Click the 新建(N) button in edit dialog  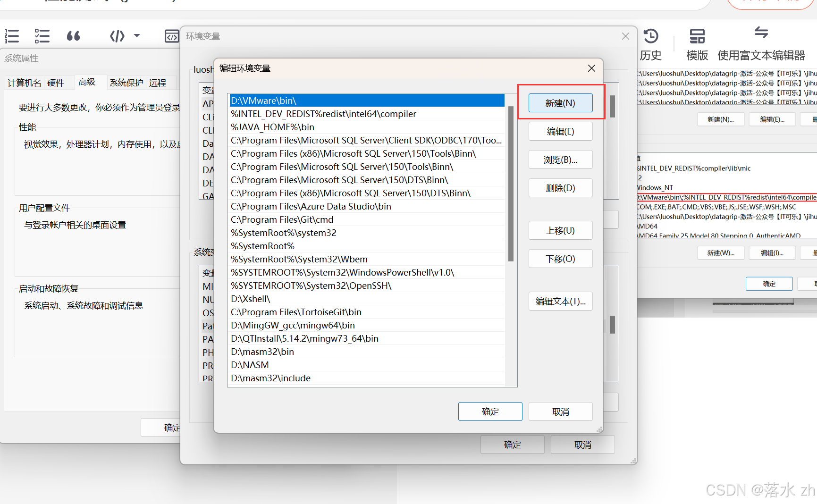pyautogui.click(x=560, y=103)
